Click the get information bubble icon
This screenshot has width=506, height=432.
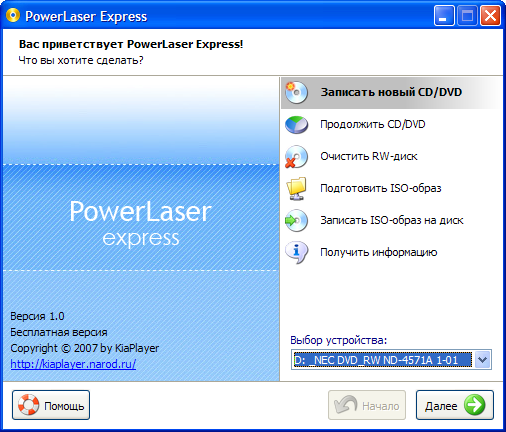[296, 252]
